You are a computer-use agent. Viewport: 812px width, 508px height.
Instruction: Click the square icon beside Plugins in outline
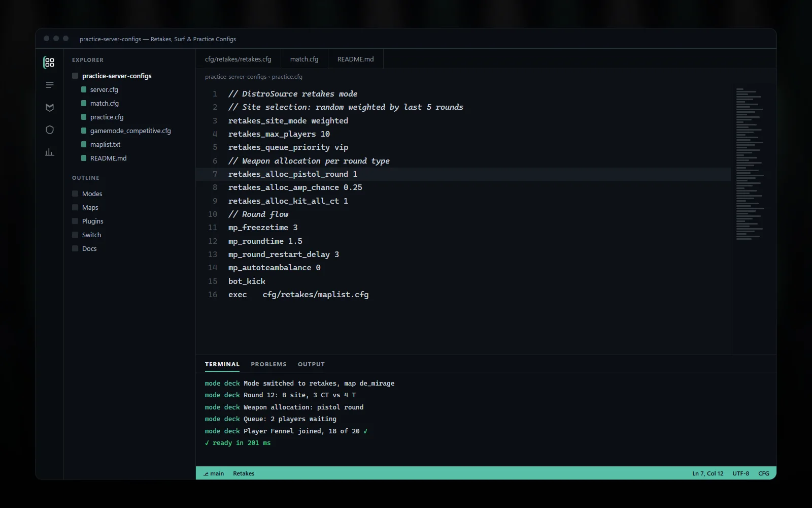[x=75, y=221]
